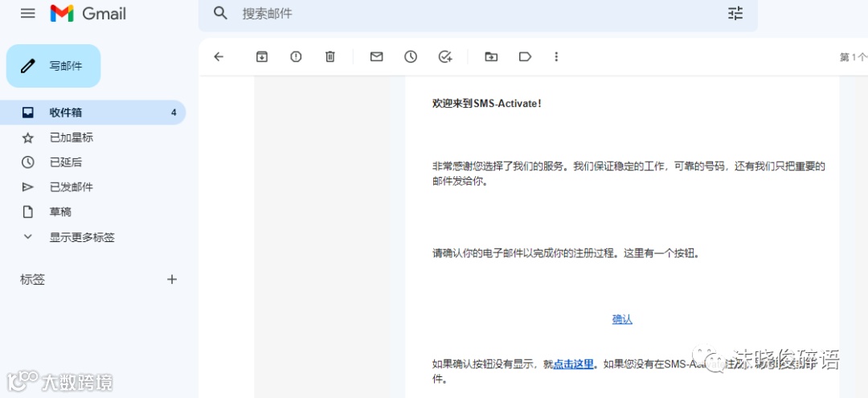Go back to inbox with arrow
868x398 pixels.
[219, 56]
